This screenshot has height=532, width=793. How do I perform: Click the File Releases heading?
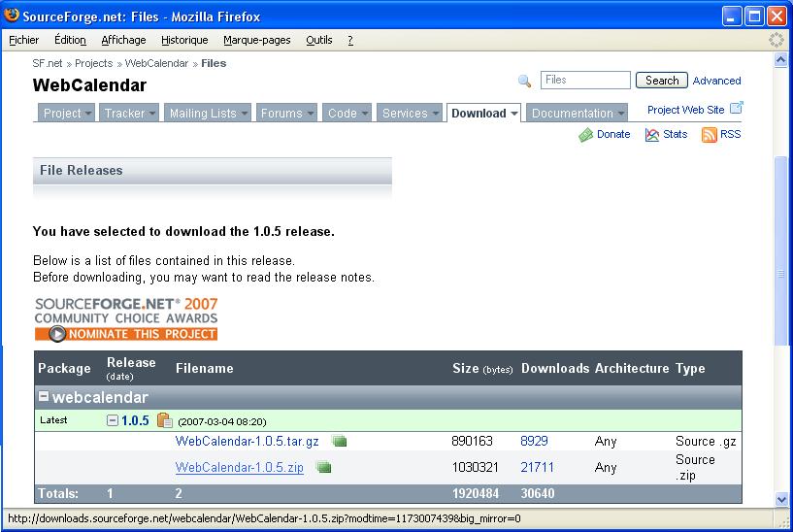pyautogui.click(x=82, y=171)
